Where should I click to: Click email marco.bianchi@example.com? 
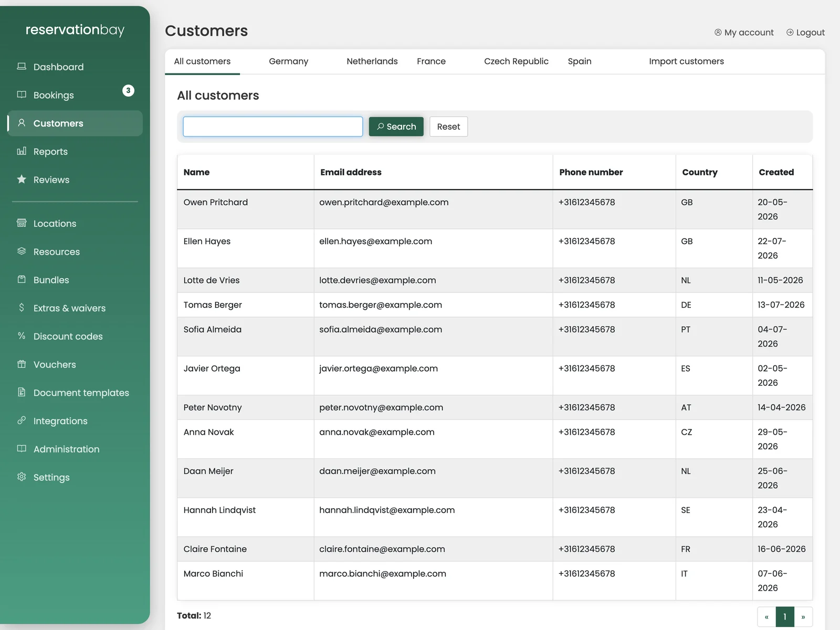(x=382, y=574)
